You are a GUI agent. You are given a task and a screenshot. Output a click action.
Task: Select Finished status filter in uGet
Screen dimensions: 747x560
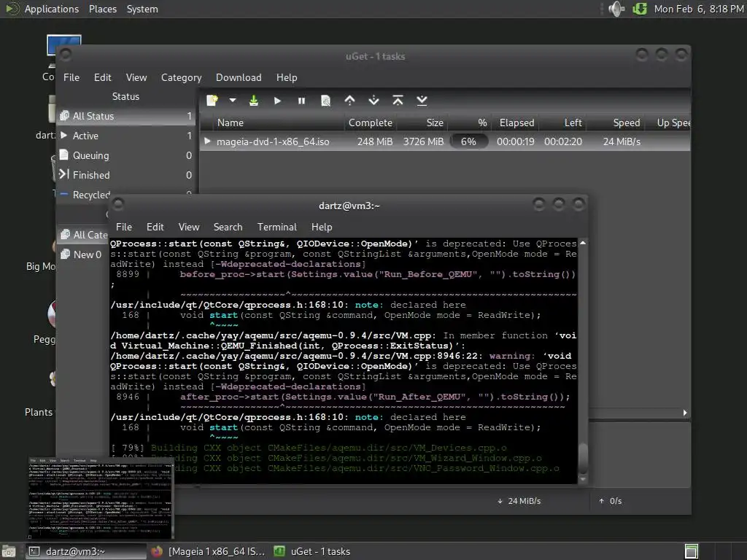(125, 175)
